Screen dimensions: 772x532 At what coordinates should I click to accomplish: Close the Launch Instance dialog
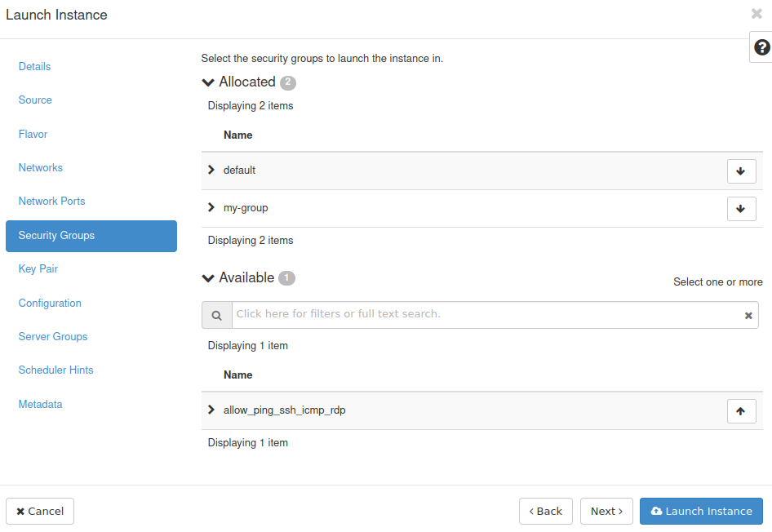[756, 14]
